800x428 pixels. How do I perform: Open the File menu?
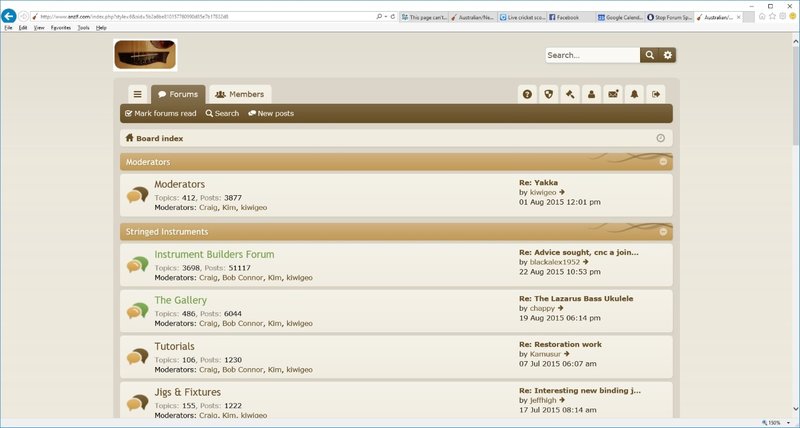coord(8,28)
